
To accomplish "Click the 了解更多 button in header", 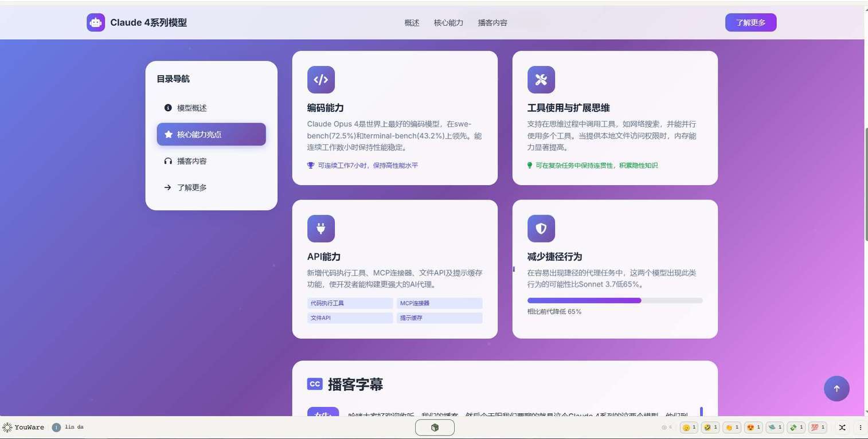I will [x=750, y=22].
